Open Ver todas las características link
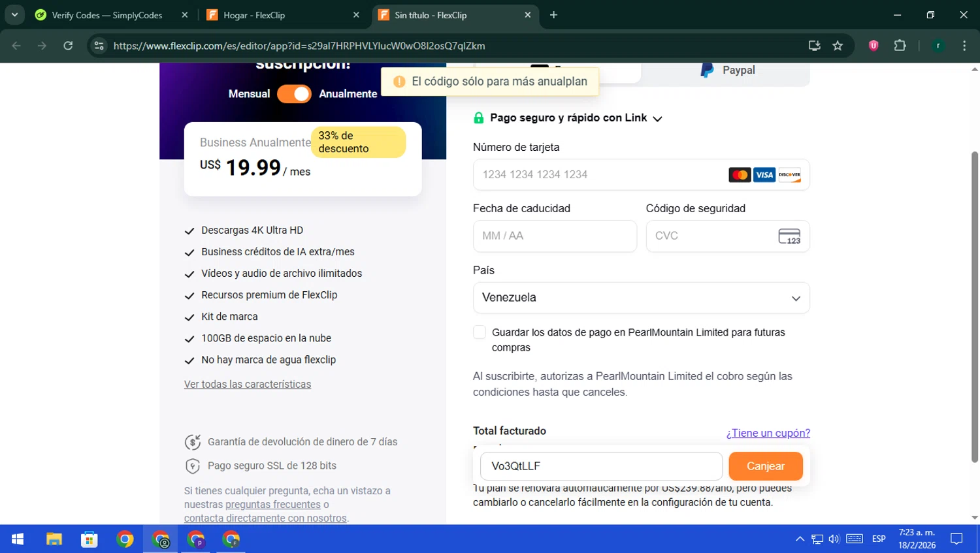980x553 pixels. point(248,384)
